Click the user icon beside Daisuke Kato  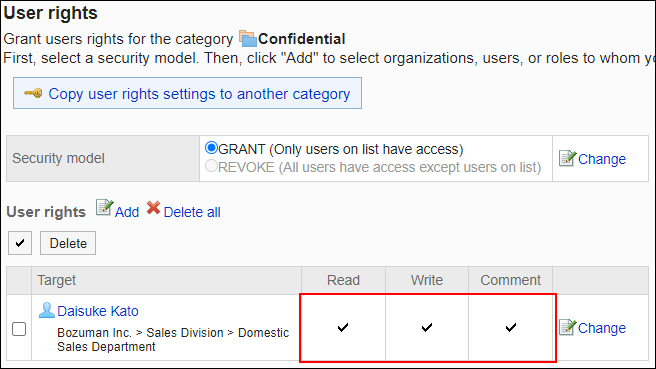click(46, 310)
